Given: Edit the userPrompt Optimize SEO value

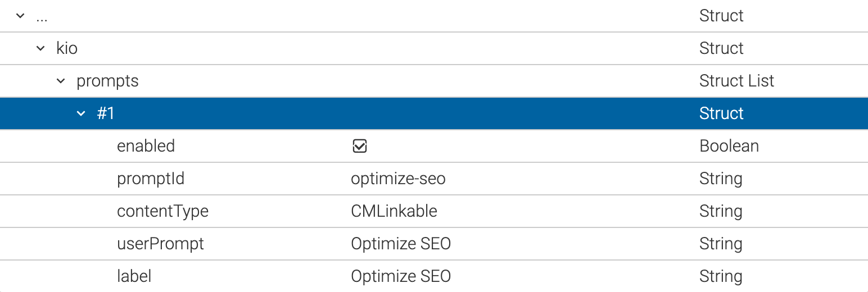Looking at the screenshot, I should (x=401, y=244).
